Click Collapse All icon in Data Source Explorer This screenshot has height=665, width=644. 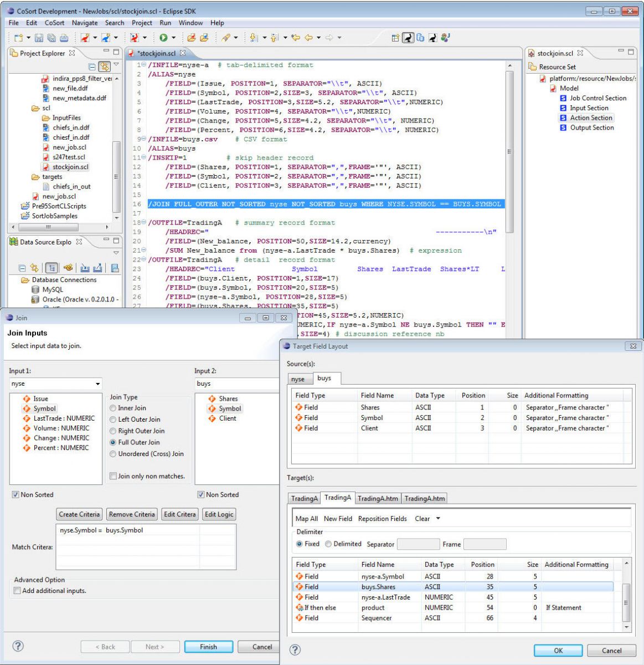click(22, 268)
